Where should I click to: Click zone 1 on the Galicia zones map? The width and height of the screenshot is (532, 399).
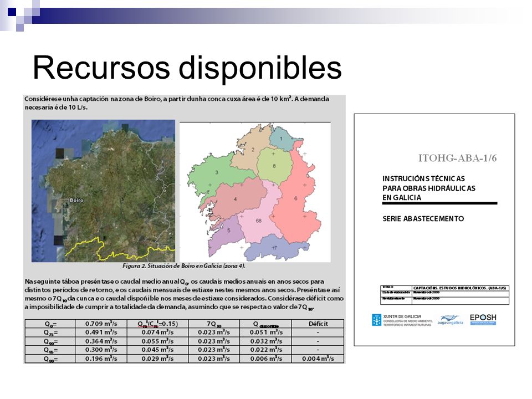(281, 139)
